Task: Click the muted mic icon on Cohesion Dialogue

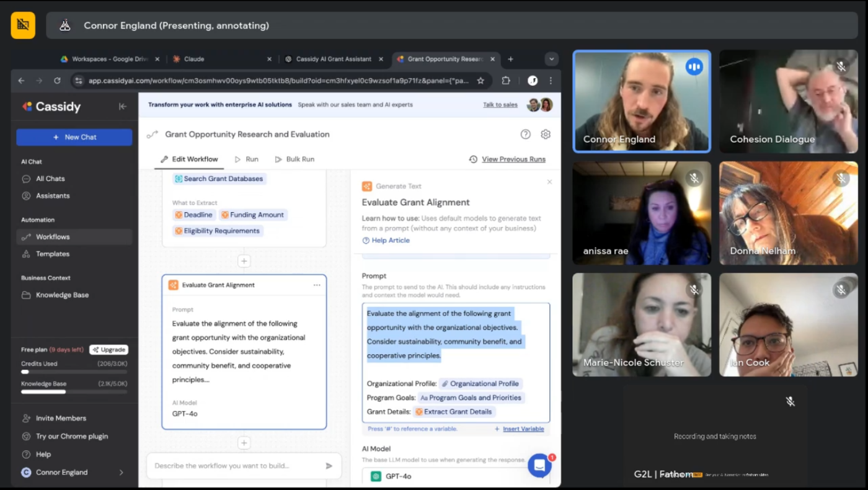Action: [841, 66]
